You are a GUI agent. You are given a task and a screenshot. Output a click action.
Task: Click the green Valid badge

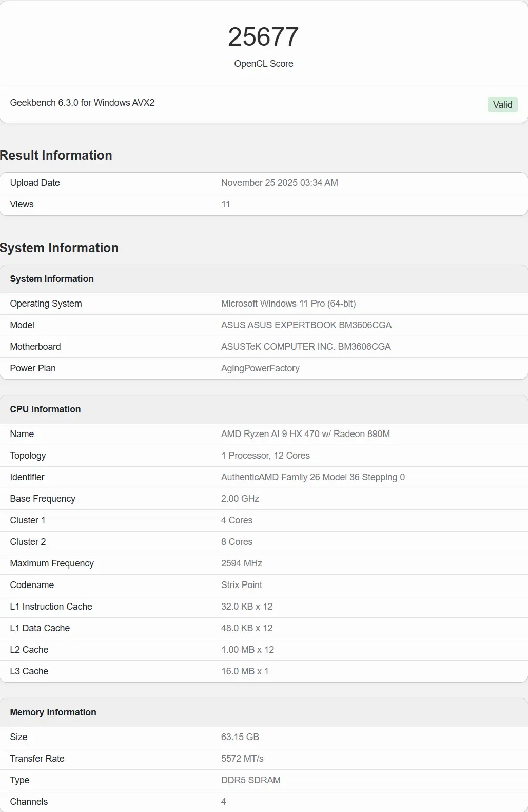502,105
